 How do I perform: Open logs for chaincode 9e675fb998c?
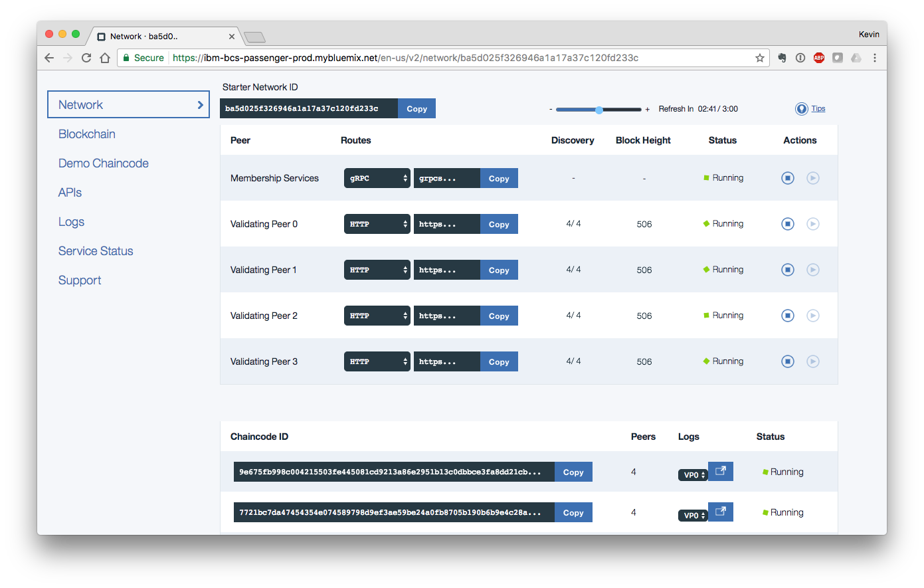721,471
